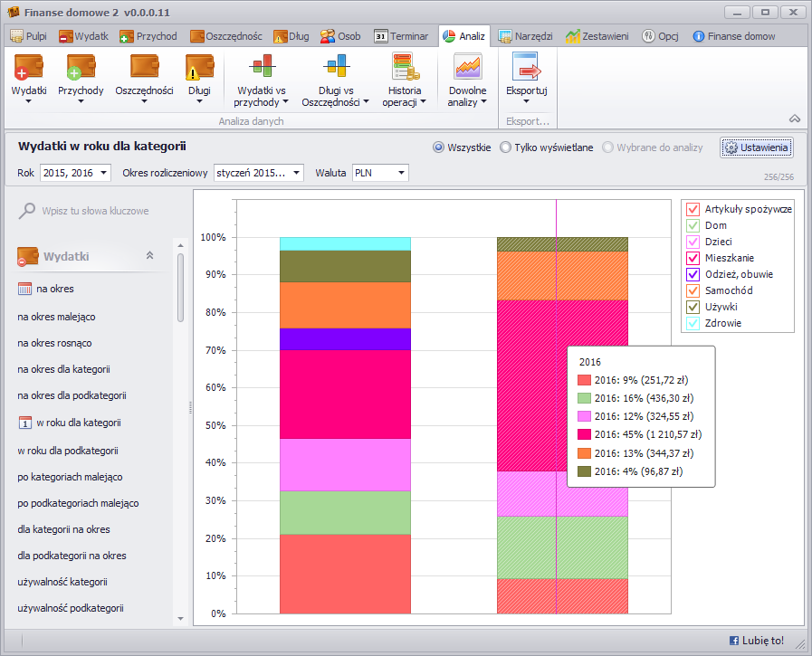Uncheck Mieszkanie in chart legend
The height and width of the screenshot is (656, 812).
click(693, 258)
